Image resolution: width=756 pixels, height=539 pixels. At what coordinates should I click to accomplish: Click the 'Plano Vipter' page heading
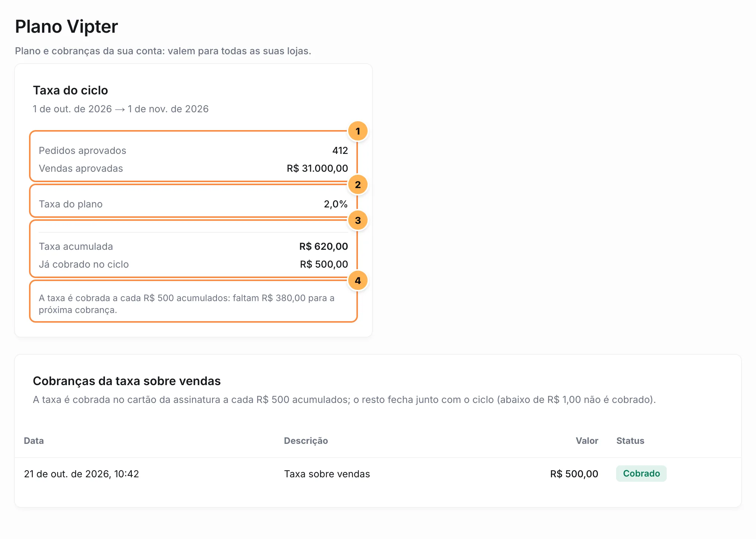tap(66, 27)
